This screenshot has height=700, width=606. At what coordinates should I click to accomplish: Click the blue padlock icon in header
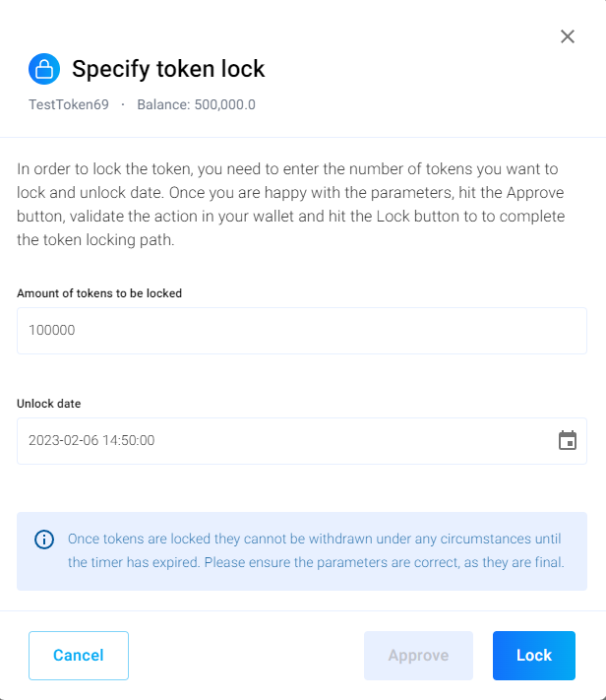[44, 69]
